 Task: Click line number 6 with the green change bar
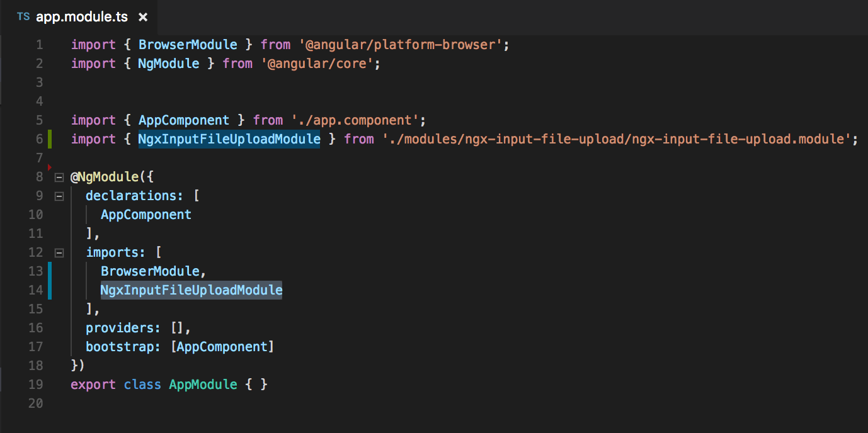39,139
